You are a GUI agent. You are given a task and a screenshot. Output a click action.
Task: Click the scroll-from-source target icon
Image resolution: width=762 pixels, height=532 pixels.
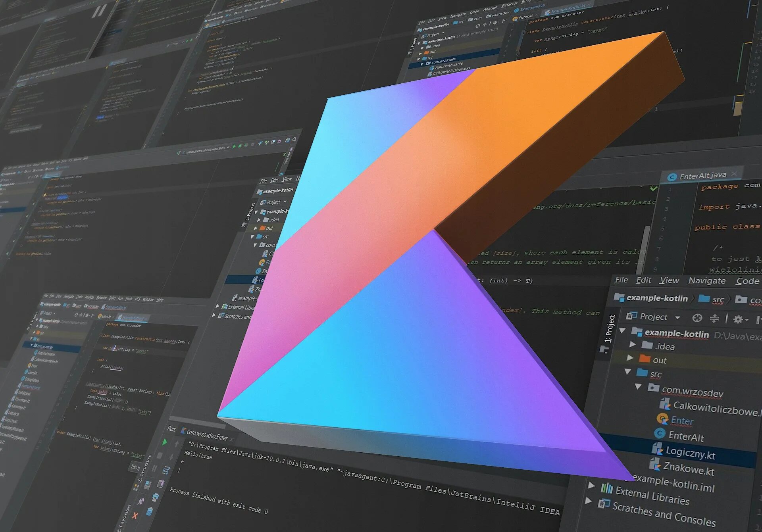pos(697,318)
